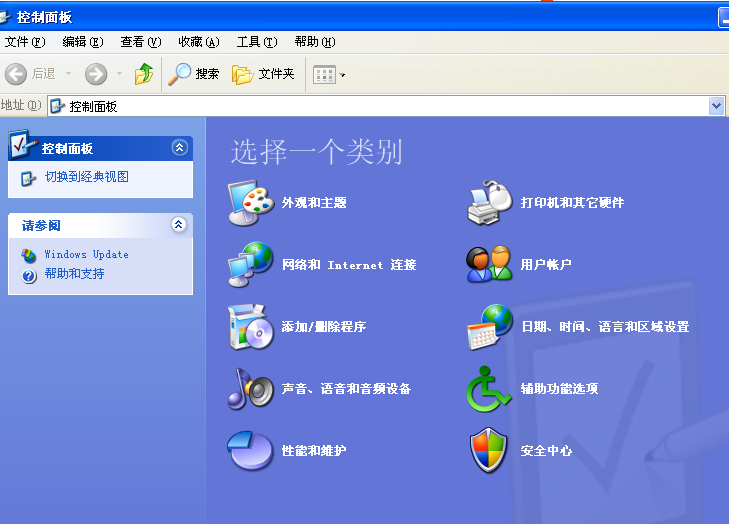Click the Windows Update globe icon

[x=28, y=255]
